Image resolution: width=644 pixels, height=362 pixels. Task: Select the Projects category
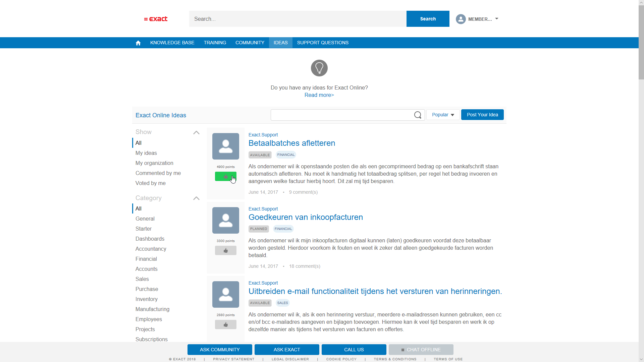[x=145, y=329]
